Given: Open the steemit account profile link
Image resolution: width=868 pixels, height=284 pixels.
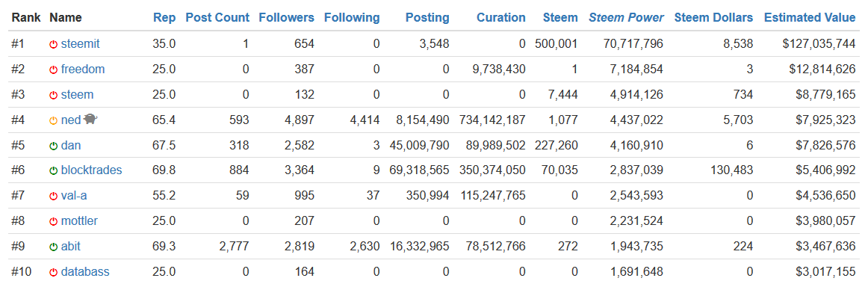Looking at the screenshot, I should click(x=80, y=44).
